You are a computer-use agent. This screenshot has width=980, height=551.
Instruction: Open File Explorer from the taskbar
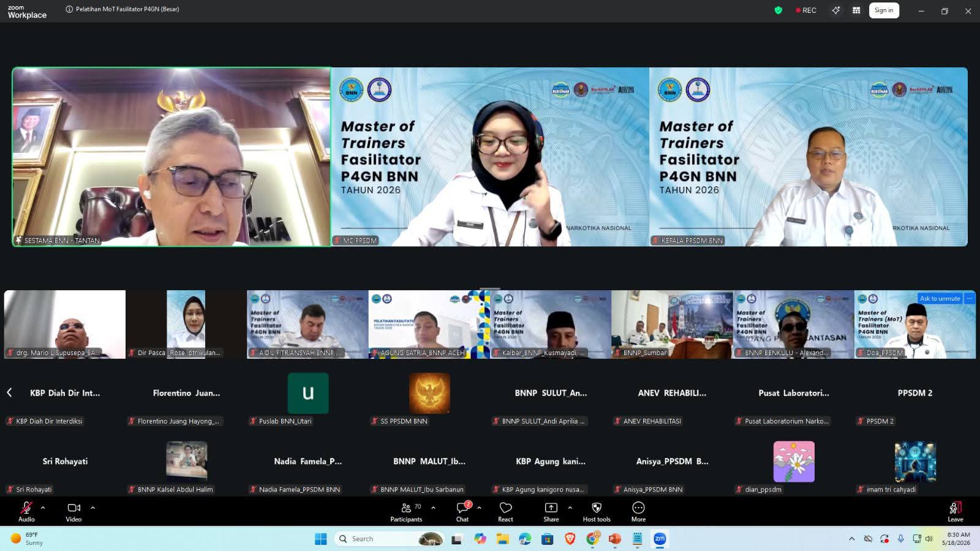coord(502,539)
